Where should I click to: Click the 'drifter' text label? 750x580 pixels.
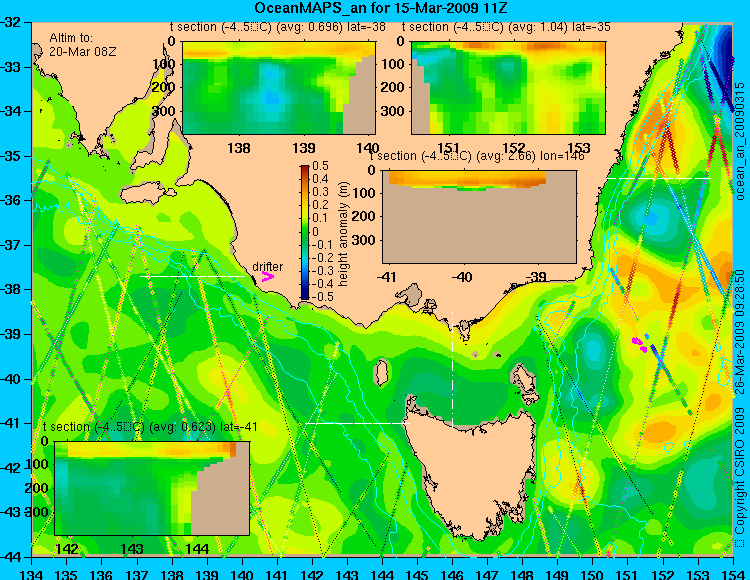coord(267,267)
